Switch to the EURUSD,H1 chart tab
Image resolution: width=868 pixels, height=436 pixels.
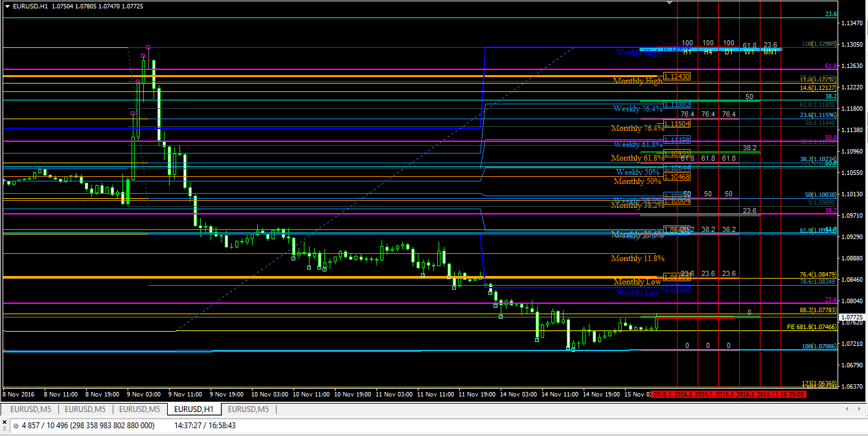pyautogui.click(x=194, y=409)
